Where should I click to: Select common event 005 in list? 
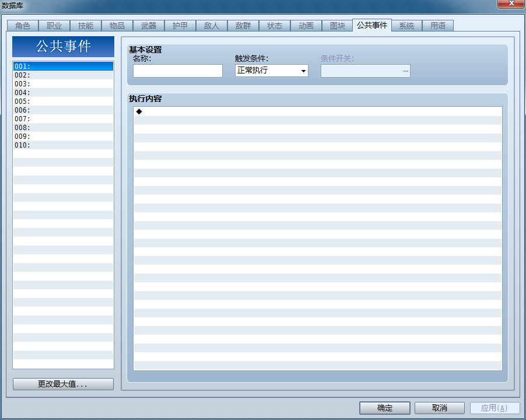coord(63,101)
